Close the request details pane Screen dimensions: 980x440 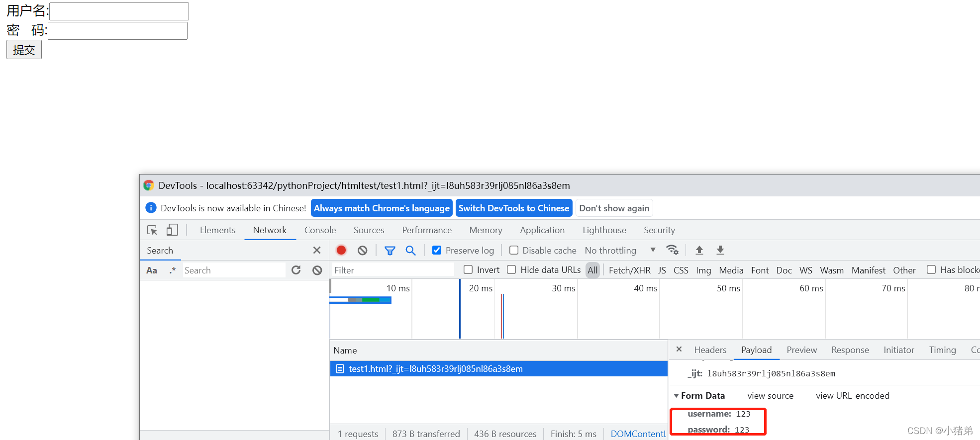679,350
